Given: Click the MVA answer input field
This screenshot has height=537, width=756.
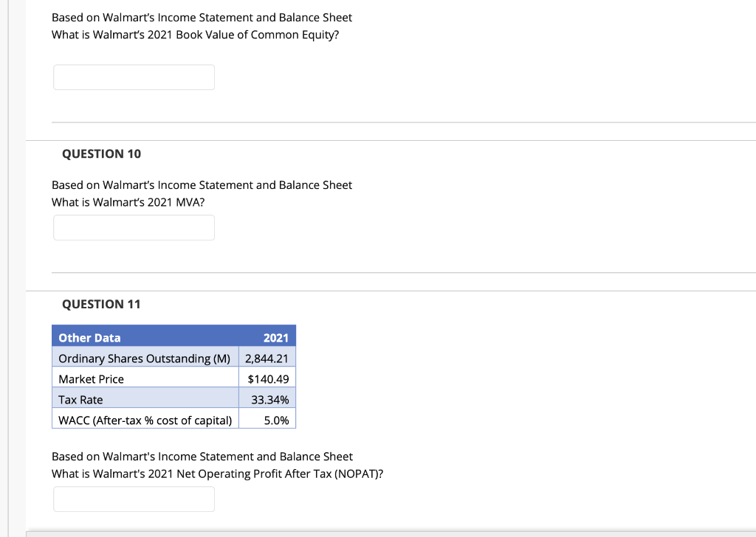Looking at the screenshot, I should point(134,227).
